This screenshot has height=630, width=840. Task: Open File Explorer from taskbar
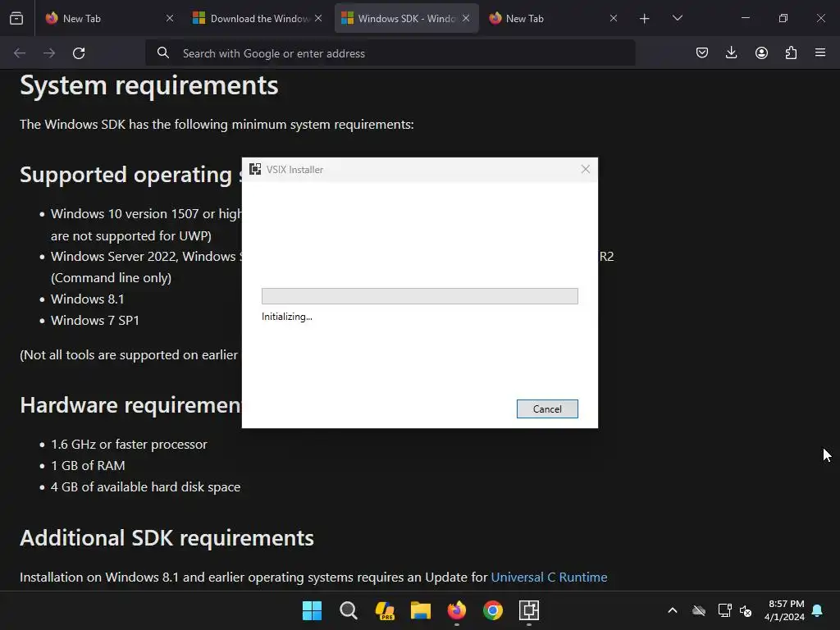pos(421,610)
